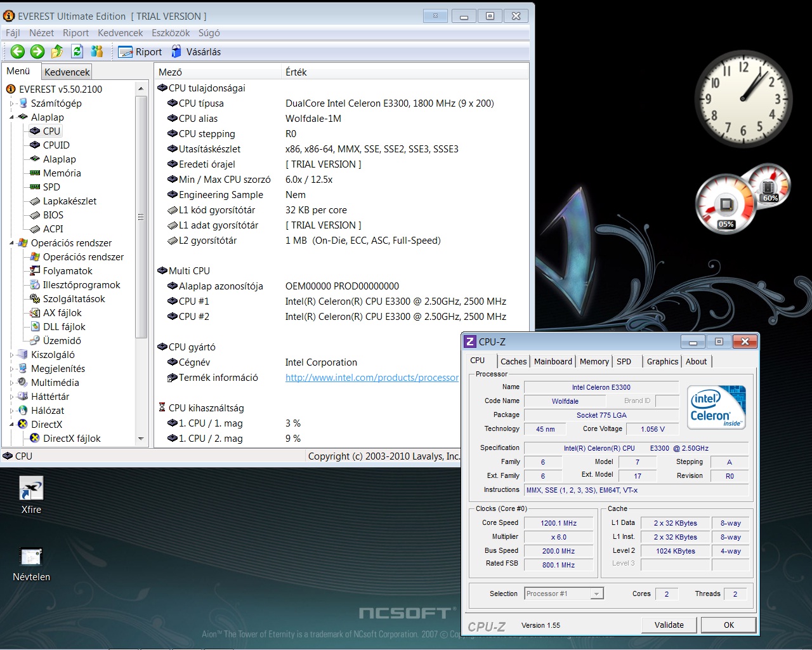This screenshot has width=812, height=650.
Task: Open the Riport menu in menu bar
Action: point(75,33)
